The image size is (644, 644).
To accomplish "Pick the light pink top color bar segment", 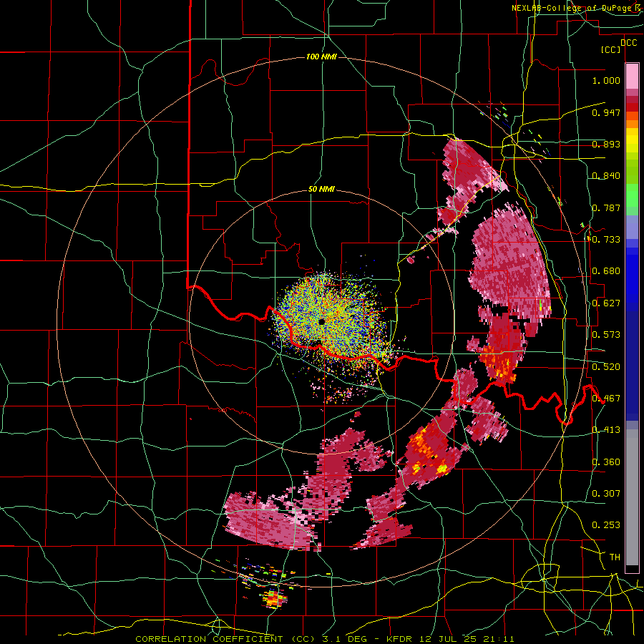I will [x=632, y=76].
